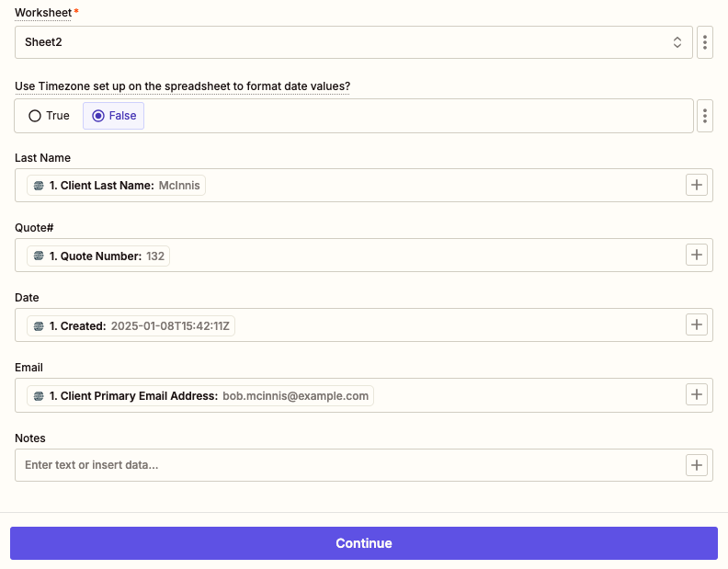The image size is (728, 569).
Task: Select the Quote Number 132 data pill
Action: [x=98, y=256]
